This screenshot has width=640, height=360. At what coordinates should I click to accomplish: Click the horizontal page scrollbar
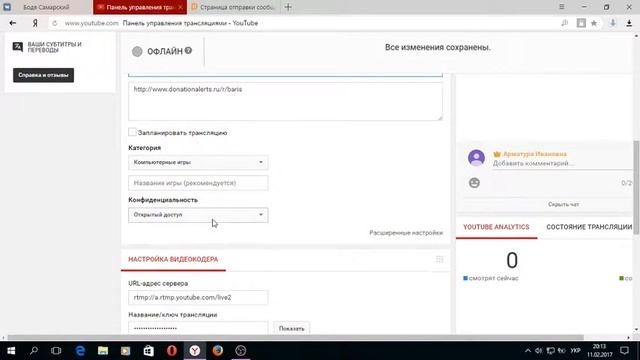pyautogui.click(x=296, y=338)
